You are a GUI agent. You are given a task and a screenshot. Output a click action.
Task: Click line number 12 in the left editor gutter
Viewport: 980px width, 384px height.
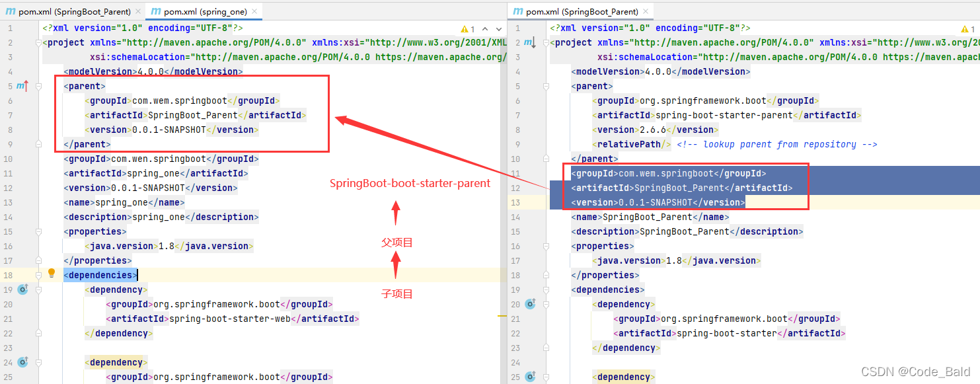8,188
